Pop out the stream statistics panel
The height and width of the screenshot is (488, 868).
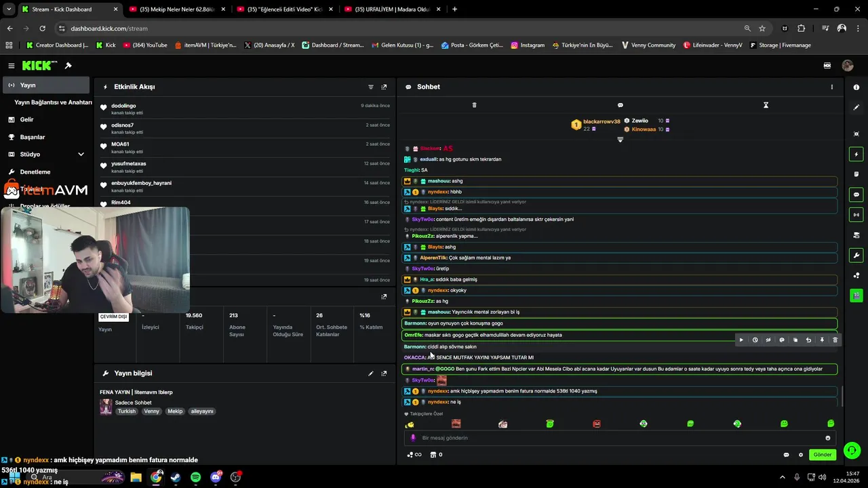384,296
